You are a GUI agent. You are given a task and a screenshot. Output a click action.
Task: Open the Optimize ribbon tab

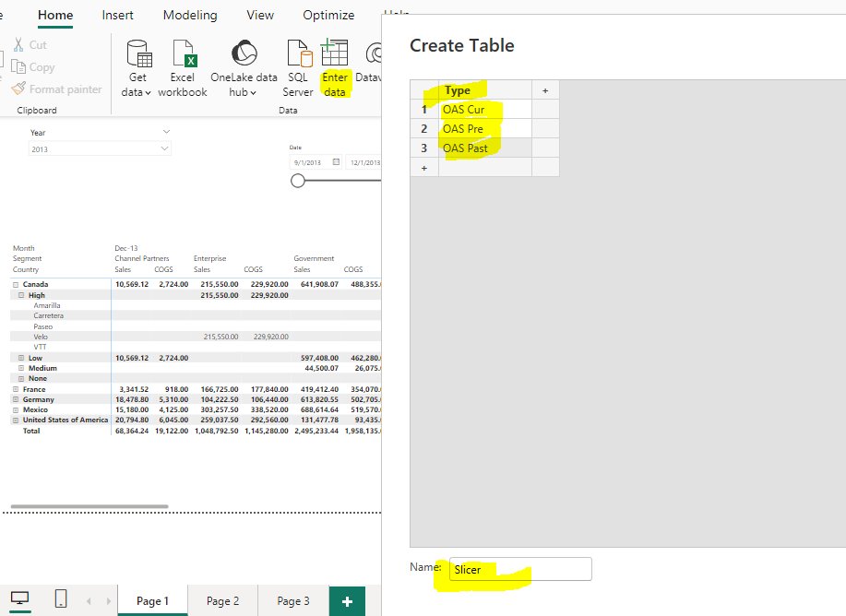[328, 15]
